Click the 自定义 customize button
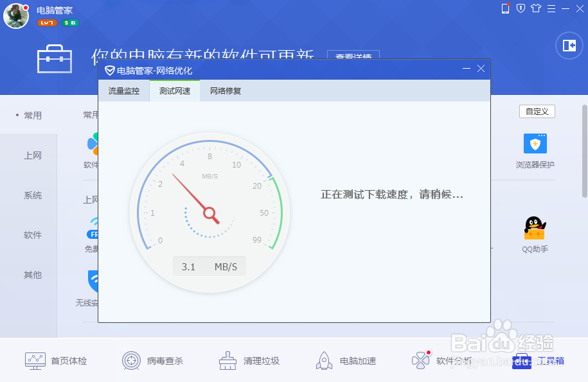The image size is (588, 382). click(x=537, y=112)
